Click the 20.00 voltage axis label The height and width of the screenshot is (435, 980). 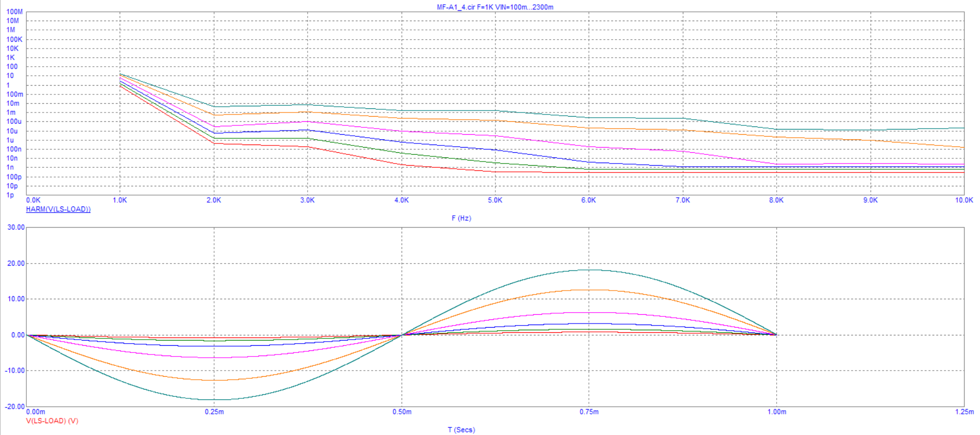pos(16,263)
